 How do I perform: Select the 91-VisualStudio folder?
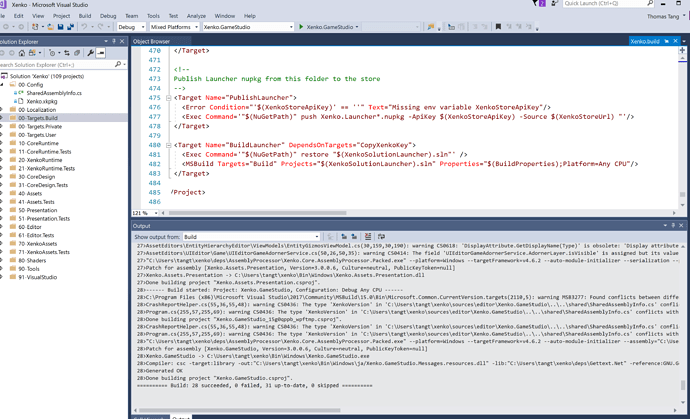[37, 277]
